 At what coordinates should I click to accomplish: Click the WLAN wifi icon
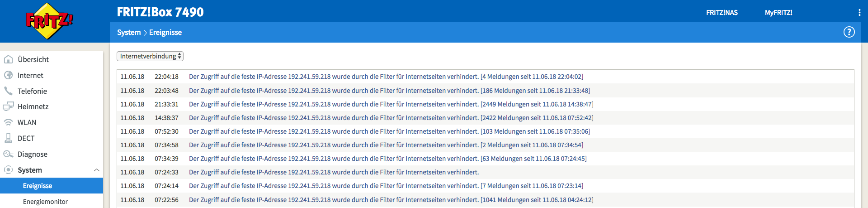tap(8, 122)
